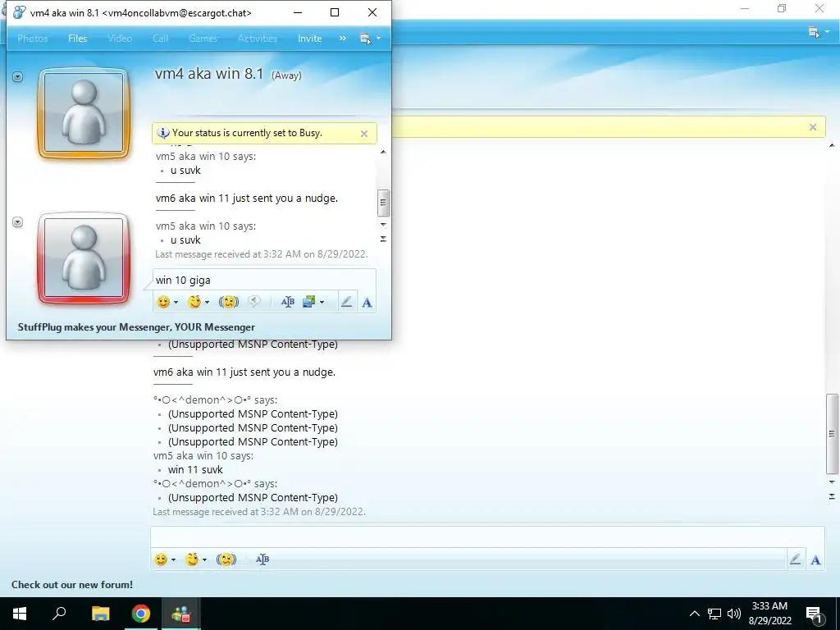This screenshot has height=630, width=840.
Task: Switch to text mode A in vm4 chat
Action: pos(367,303)
